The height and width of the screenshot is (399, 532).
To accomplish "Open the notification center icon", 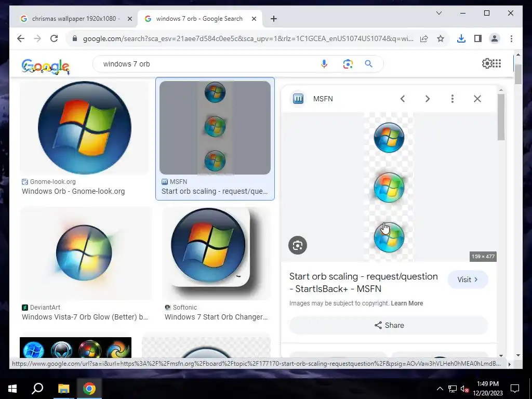I will (x=515, y=389).
